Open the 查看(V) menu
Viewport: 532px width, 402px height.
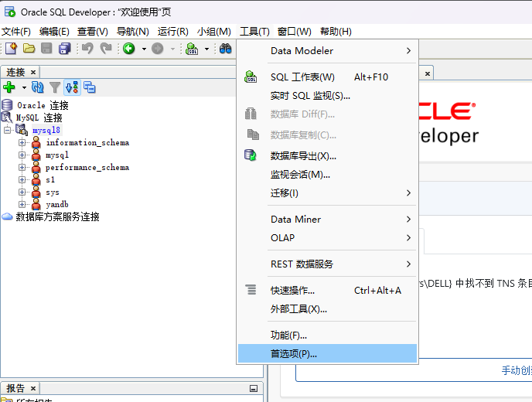coord(93,32)
